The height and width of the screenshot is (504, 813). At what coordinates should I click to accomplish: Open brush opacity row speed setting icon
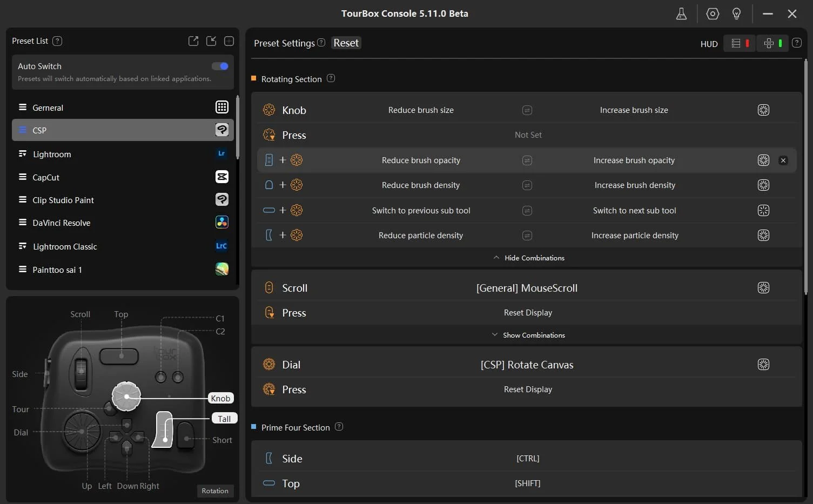763,160
